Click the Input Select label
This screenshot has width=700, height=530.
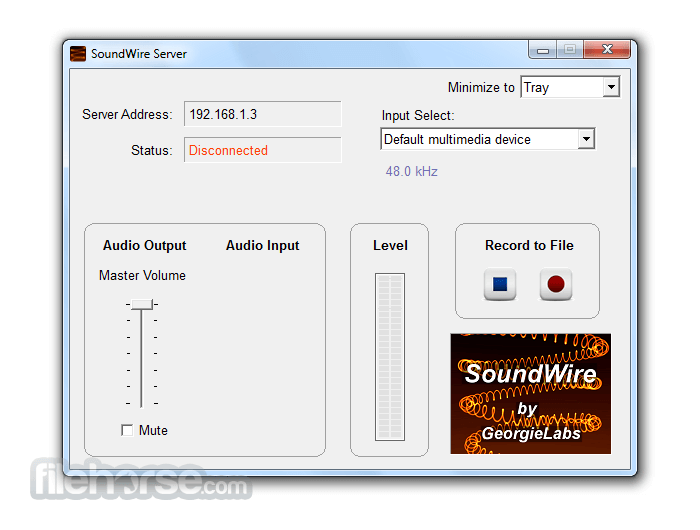coord(418,116)
